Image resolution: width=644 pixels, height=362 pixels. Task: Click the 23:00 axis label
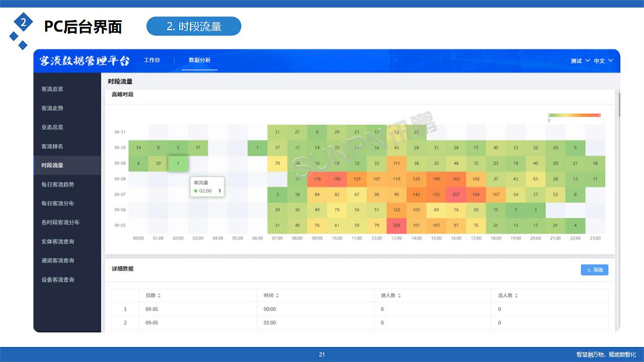click(x=595, y=238)
